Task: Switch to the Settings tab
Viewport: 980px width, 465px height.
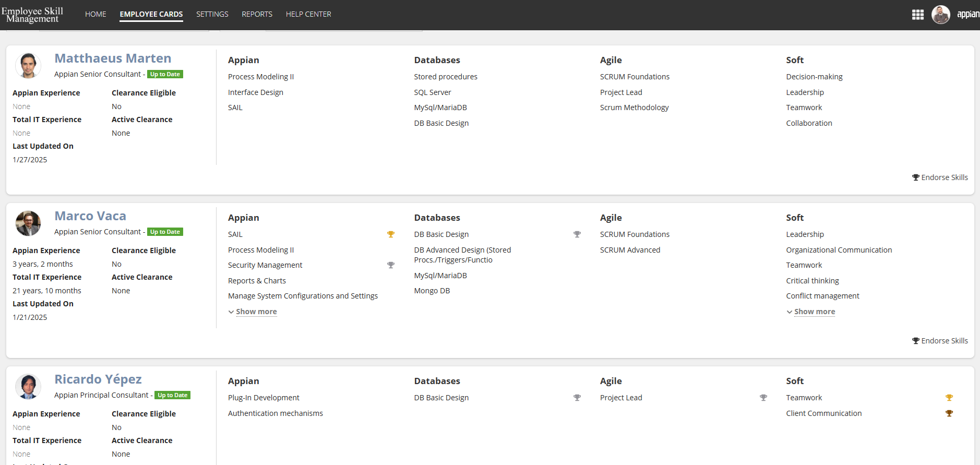Action: click(x=212, y=14)
